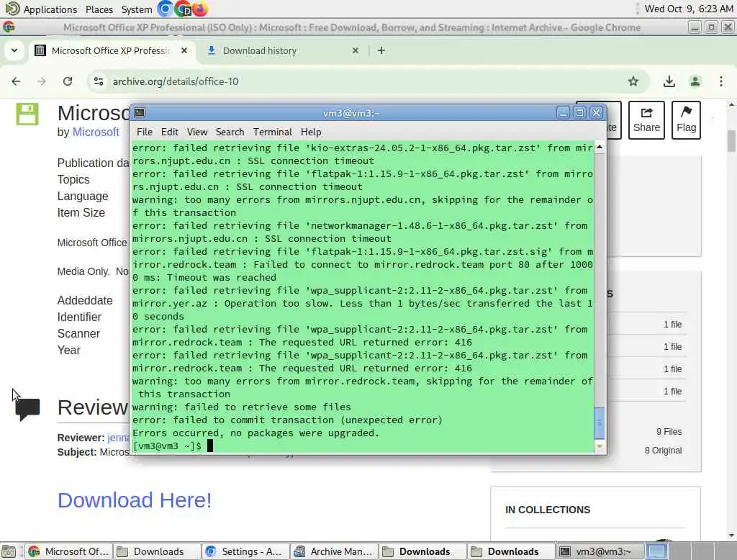Click the Share button on archive page
This screenshot has height=560, width=737.
646,120
